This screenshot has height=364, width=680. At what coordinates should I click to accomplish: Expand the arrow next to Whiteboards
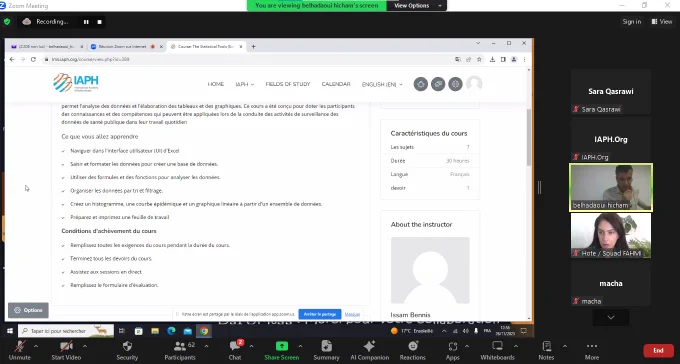pyautogui.click(x=516, y=346)
